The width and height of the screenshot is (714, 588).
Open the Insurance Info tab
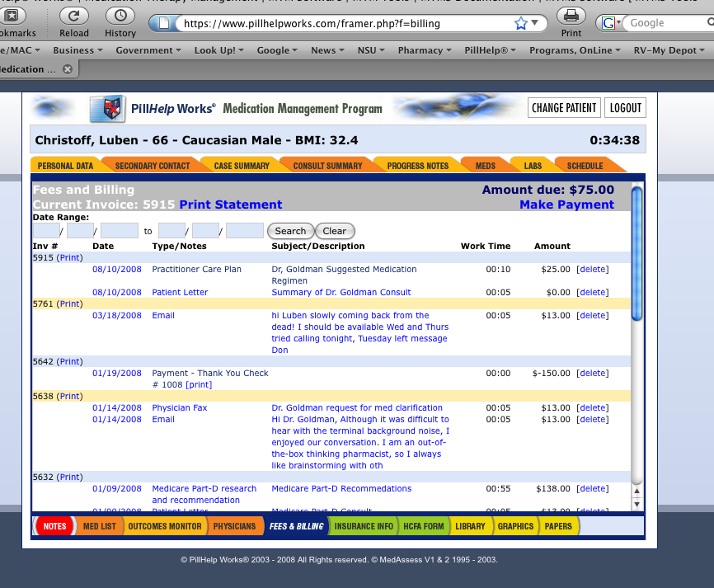tap(364, 526)
